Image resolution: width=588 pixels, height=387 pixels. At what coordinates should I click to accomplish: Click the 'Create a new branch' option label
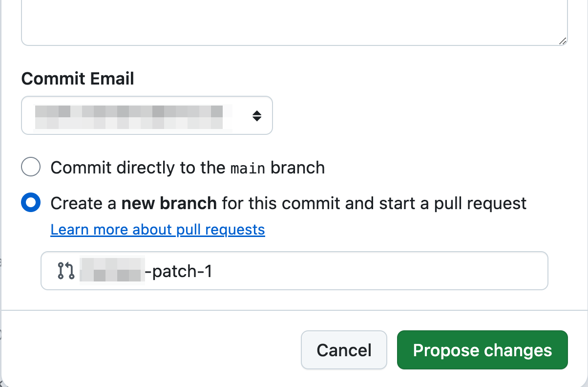[x=288, y=203]
